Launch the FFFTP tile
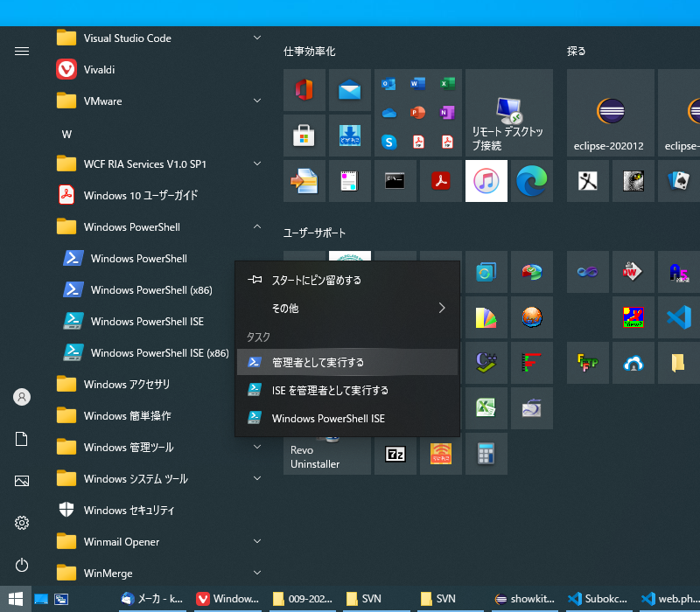This screenshot has height=612, width=700. tap(587, 363)
